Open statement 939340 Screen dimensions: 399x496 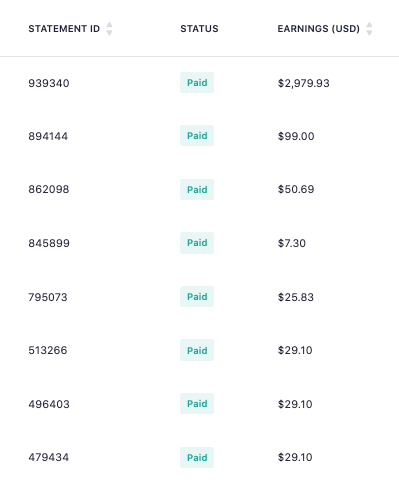click(49, 83)
